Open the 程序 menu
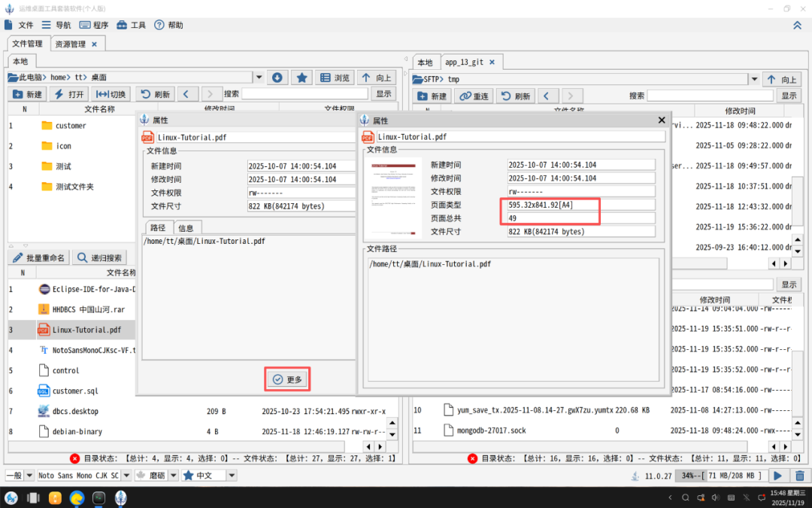Viewport: 812px width, 508px height. tap(94, 25)
